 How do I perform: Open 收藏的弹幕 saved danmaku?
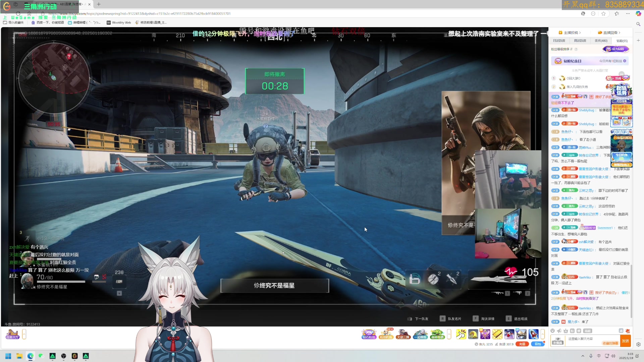click(x=610, y=343)
